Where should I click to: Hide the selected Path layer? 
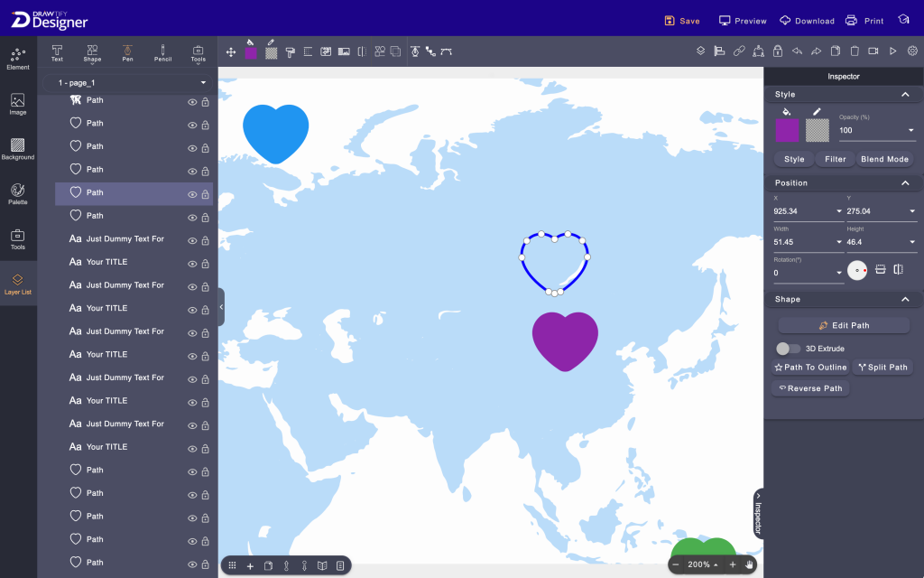pyautogui.click(x=191, y=192)
